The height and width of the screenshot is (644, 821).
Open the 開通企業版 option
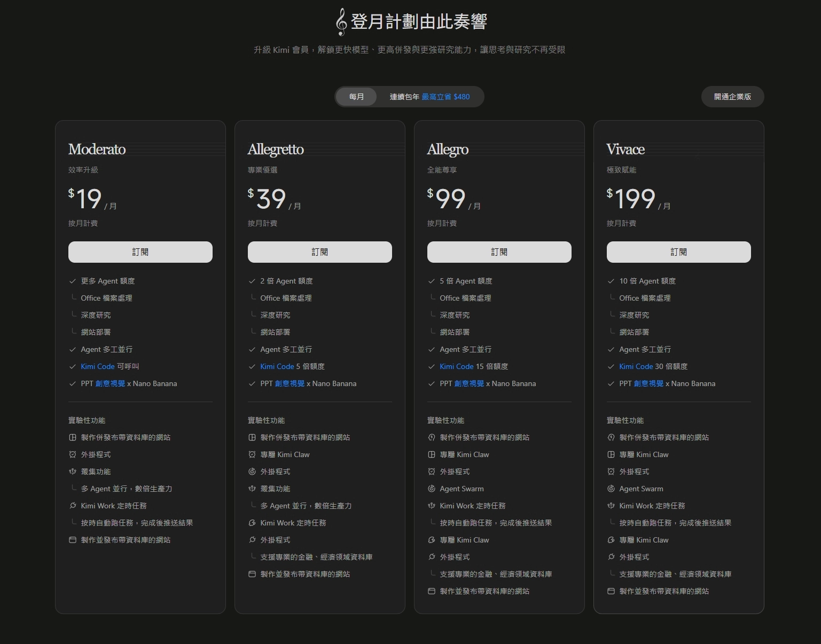[x=732, y=97]
